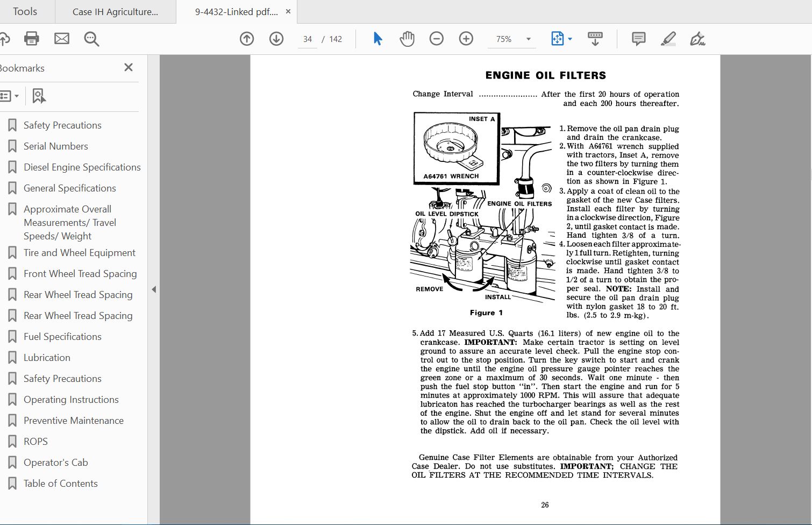
Task: Zoom out with the minus button
Action: click(x=437, y=39)
